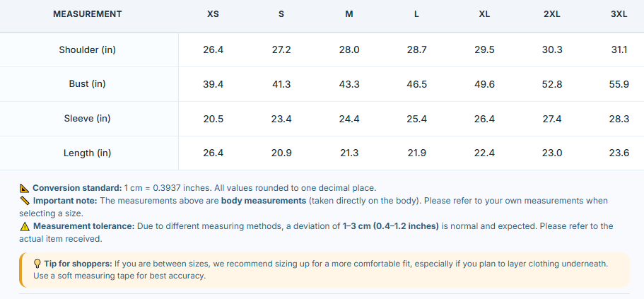The width and height of the screenshot is (644, 299).
Task: Click the Tip for shoppers label
Action: coord(78,263)
